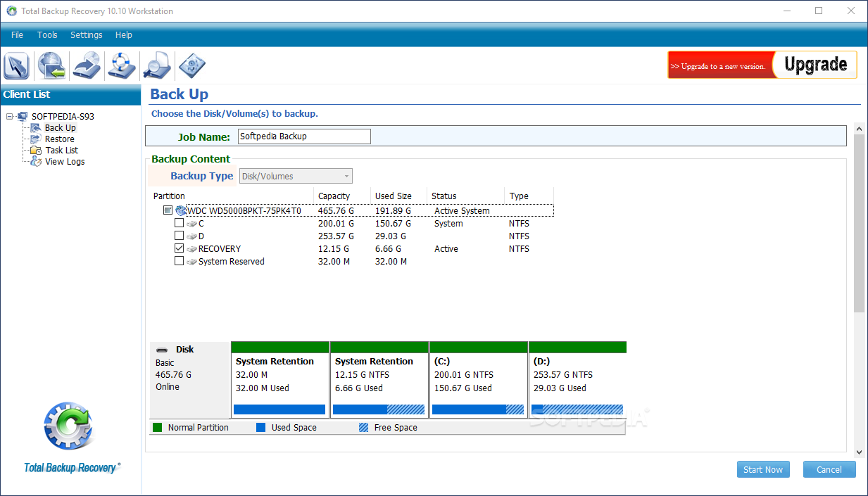868x496 pixels.
Task: Click the (C:) usage bar
Action: [x=478, y=409]
